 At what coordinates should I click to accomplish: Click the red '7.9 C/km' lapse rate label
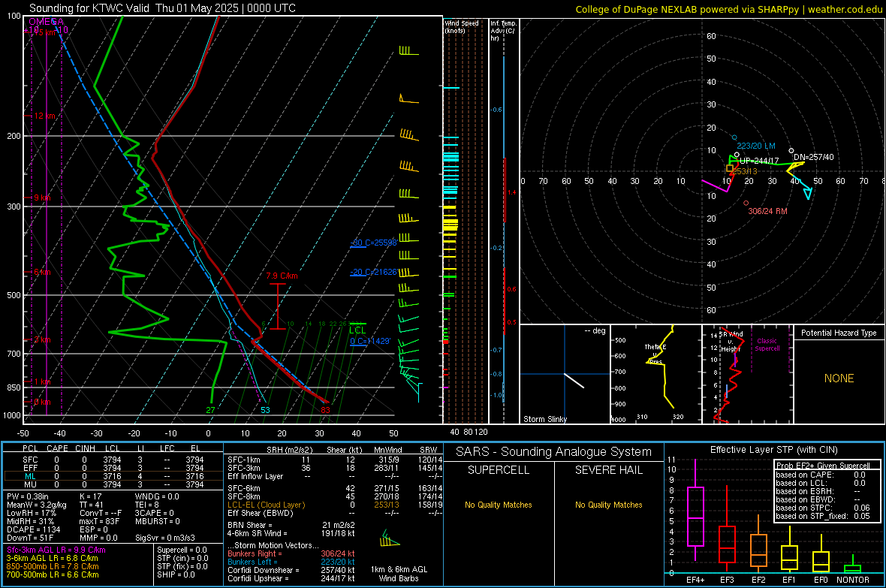[282, 276]
